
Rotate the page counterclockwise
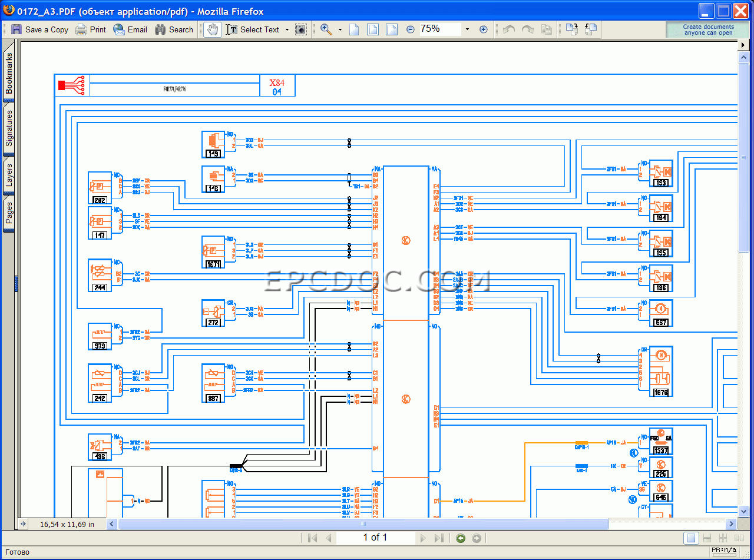pyautogui.click(x=510, y=29)
